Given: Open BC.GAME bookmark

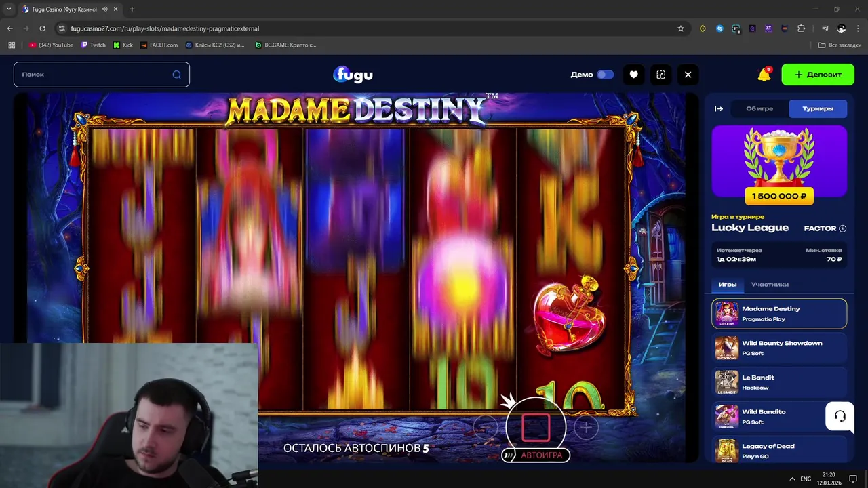Looking at the screenshot, I should tap(285, 45).
